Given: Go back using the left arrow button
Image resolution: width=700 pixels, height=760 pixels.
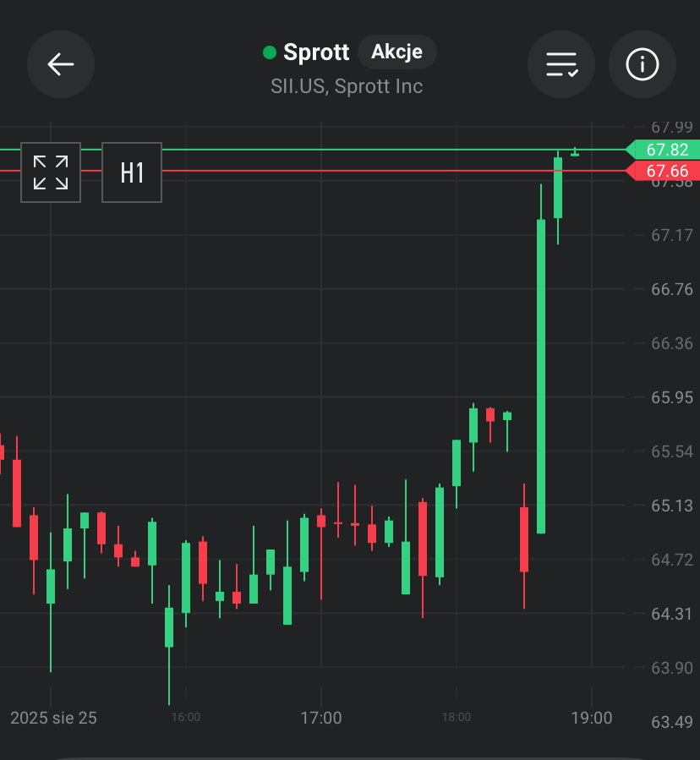Looking at the screenshot, I should click(61, 64).
